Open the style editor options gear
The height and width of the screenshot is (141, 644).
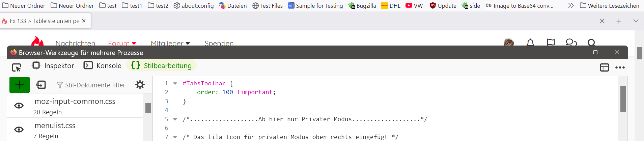[x=140, y=85]
